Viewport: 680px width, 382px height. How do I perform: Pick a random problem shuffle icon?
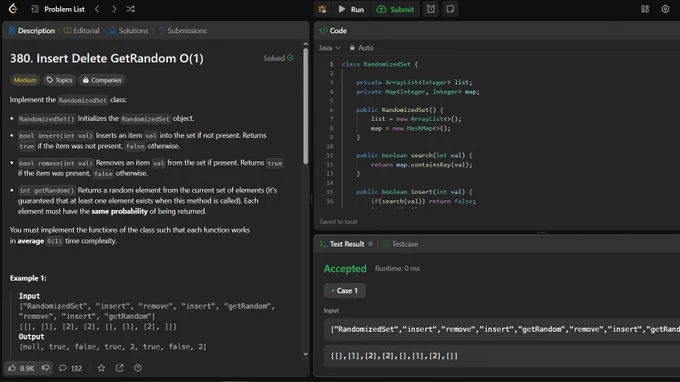click(131, 9)
